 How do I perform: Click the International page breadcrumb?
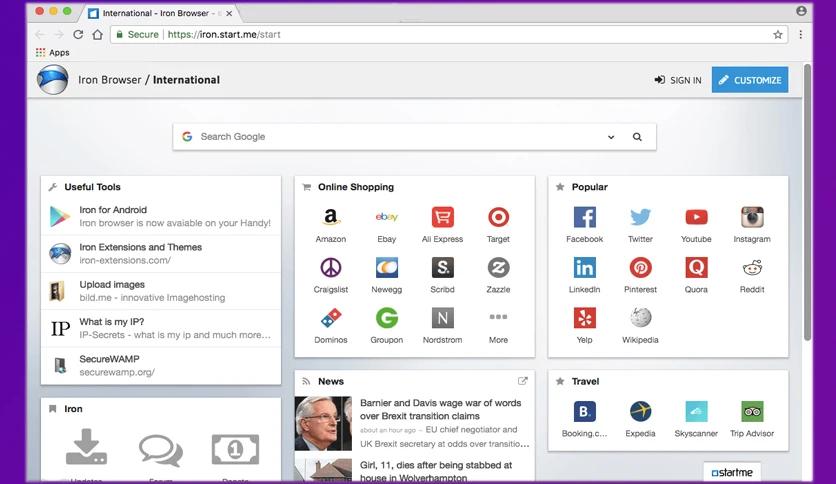[186, 80]
